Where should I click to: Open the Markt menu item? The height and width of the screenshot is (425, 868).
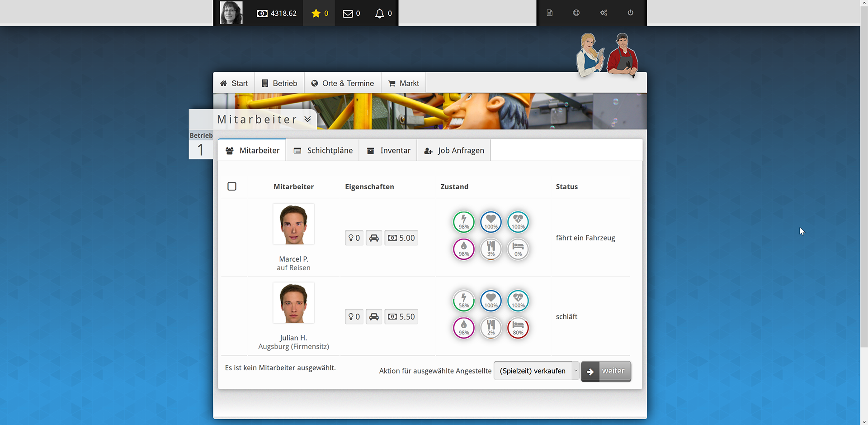(x=404, y=83)
